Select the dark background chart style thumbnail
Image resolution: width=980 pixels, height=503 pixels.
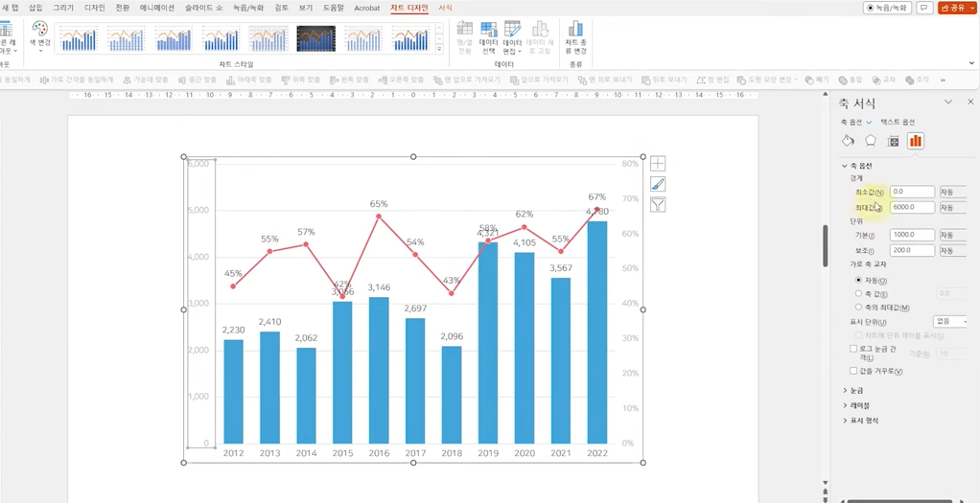point(315,38)
